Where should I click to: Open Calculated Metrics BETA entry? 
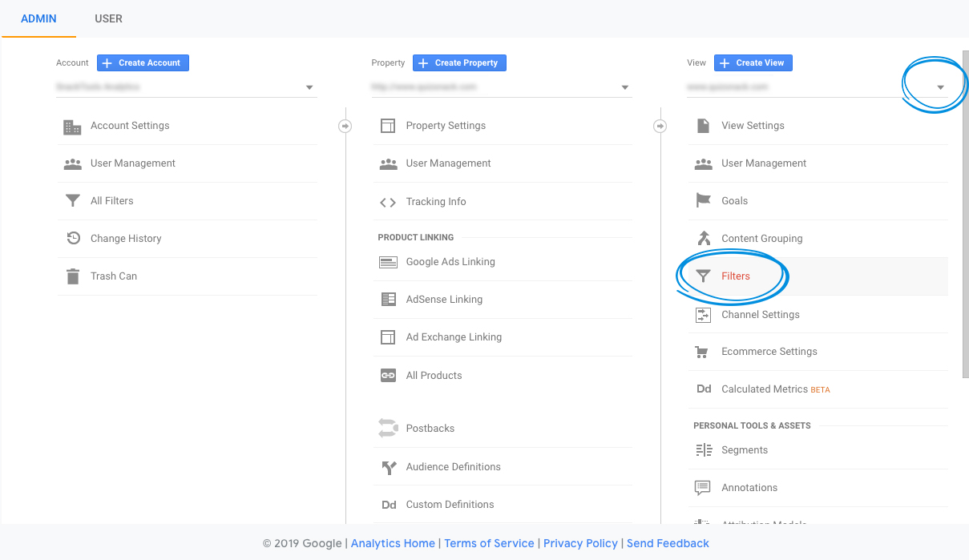pos(776,389)
